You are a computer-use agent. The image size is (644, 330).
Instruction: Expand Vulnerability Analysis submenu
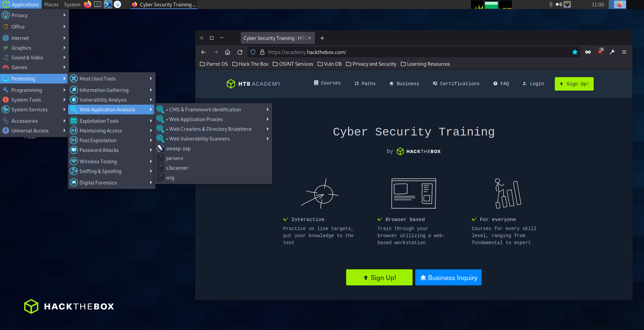[111, 100]
